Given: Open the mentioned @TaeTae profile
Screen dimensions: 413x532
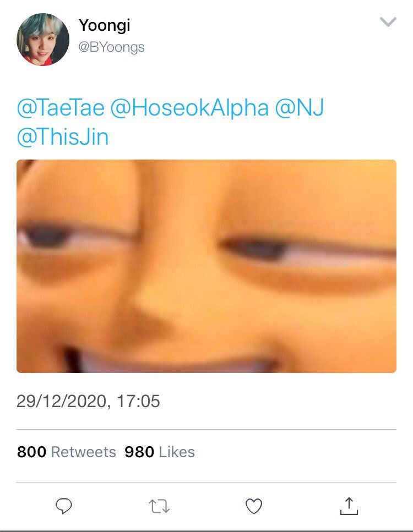Looking at the screenshot, I should [x=61, y=107].
